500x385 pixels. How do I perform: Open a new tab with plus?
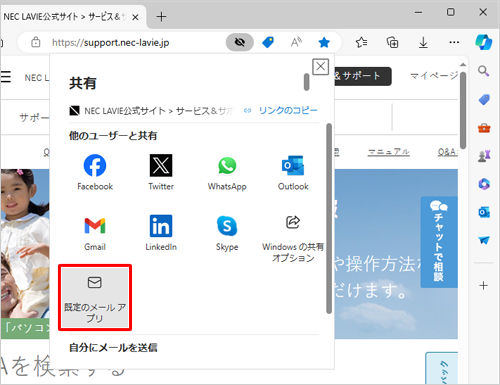point(161,17)
